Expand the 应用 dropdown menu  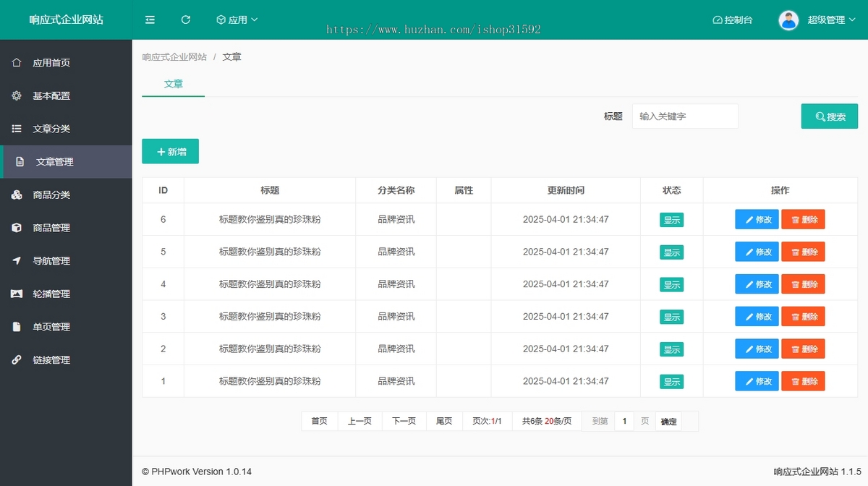tap(237, 20)
